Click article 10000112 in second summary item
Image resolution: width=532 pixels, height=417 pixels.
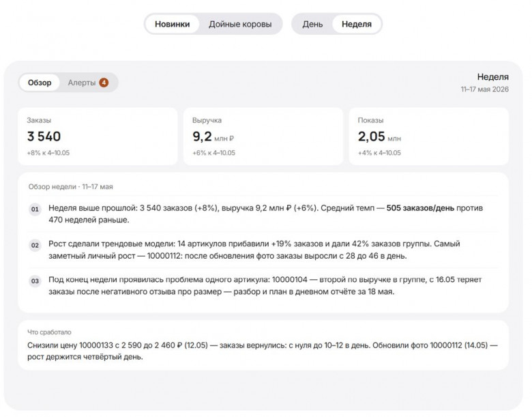pos(164,256)
